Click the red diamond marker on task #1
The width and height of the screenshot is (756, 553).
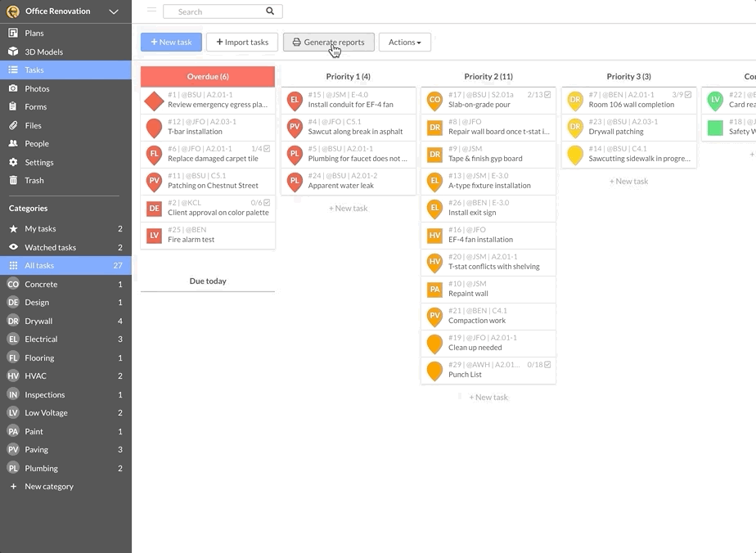pos(154,101)
